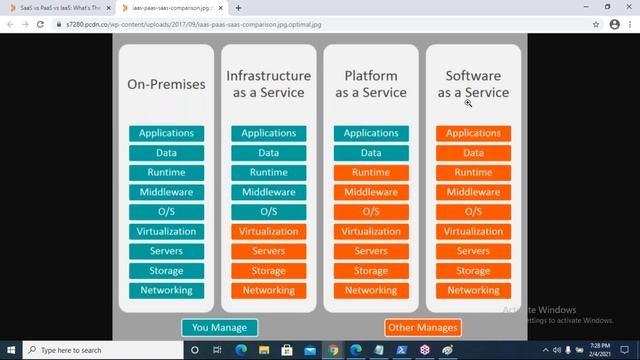
Task: Click Data under Infrastructure as a Service
Action: [x=269, y=153]
